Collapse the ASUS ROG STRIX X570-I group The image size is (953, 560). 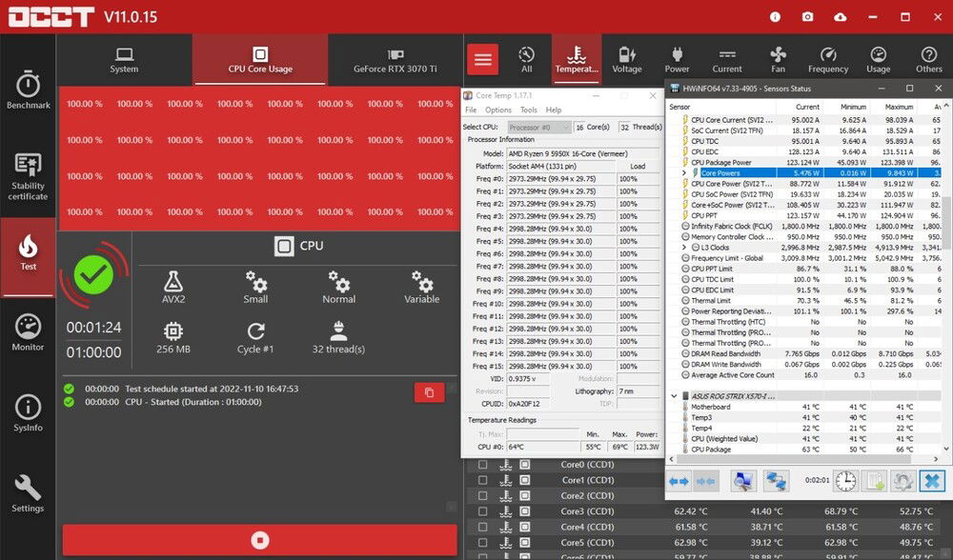674,395
